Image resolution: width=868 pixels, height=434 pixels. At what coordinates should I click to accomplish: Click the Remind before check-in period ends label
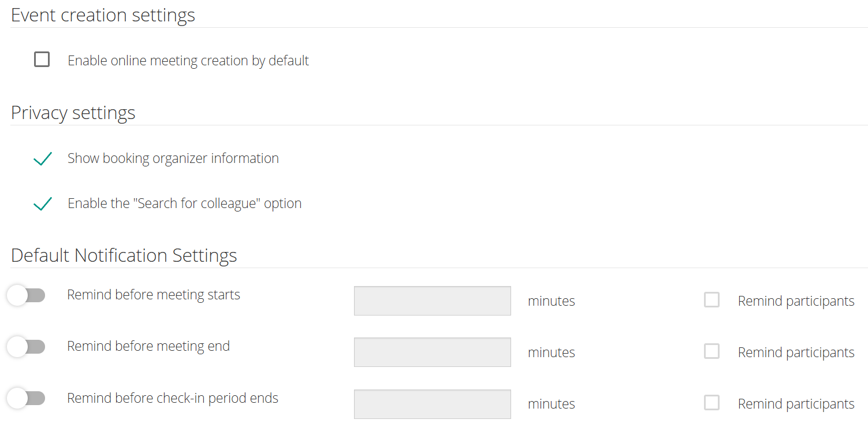[x=172, y=398]
